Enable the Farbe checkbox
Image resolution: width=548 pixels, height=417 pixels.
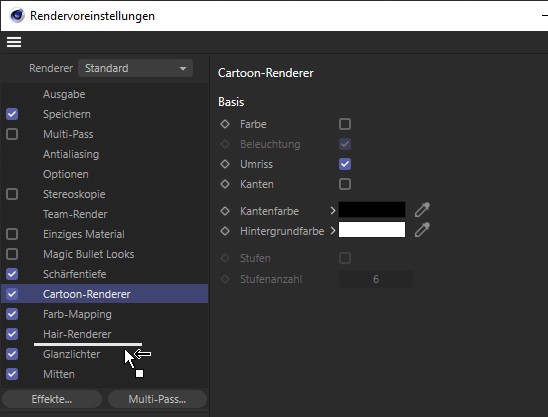point(345,124)
